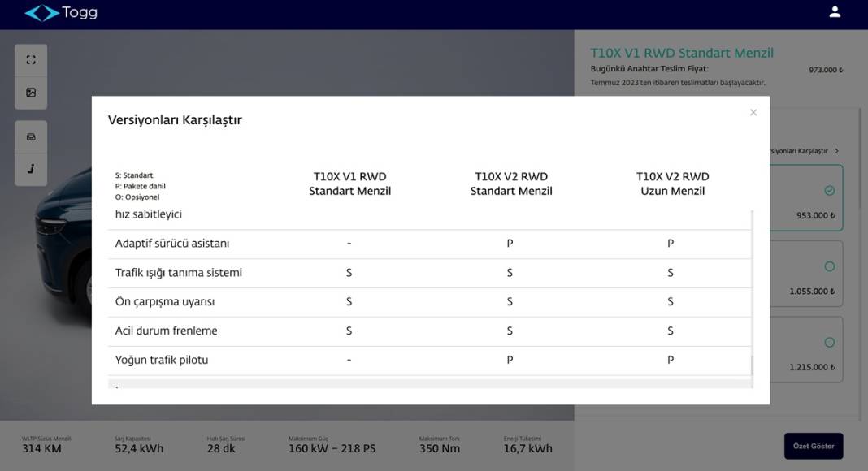
Task: Switch to exterior car view icon
Action: [x=31, y=136]
